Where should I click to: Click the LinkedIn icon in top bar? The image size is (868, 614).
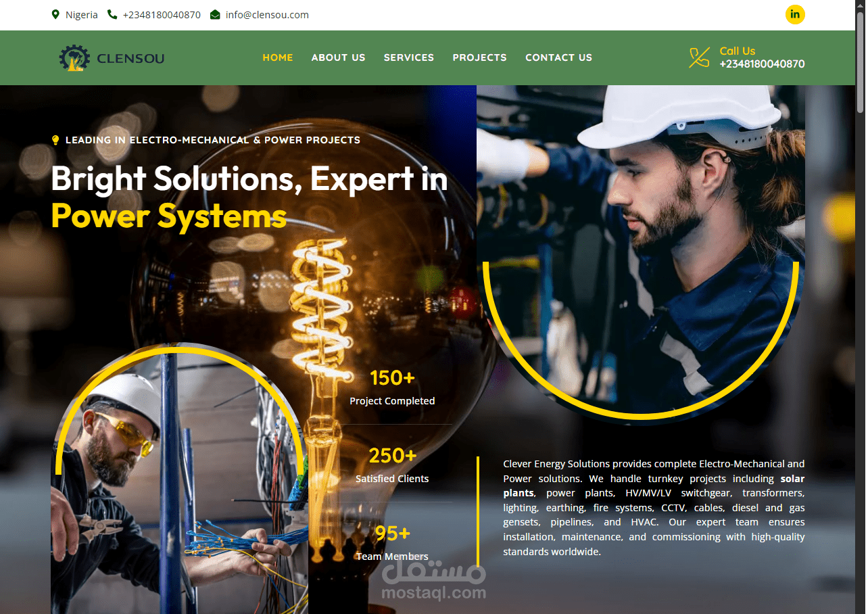click(795, 14)
